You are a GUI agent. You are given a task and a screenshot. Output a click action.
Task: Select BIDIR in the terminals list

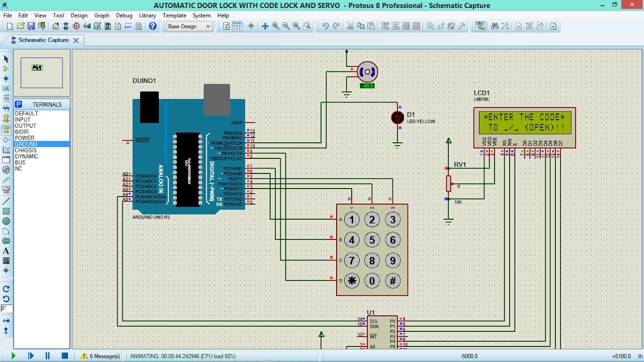click(42, 132)
